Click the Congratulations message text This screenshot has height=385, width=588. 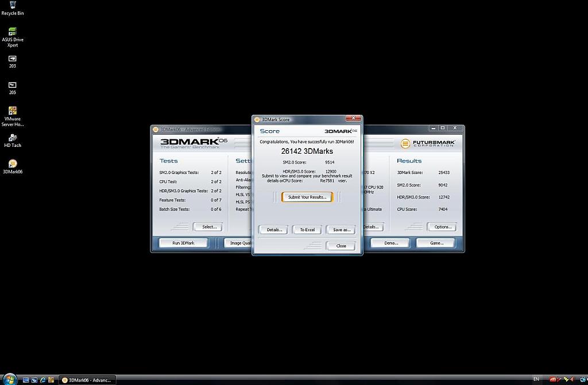tap(307, 142)
